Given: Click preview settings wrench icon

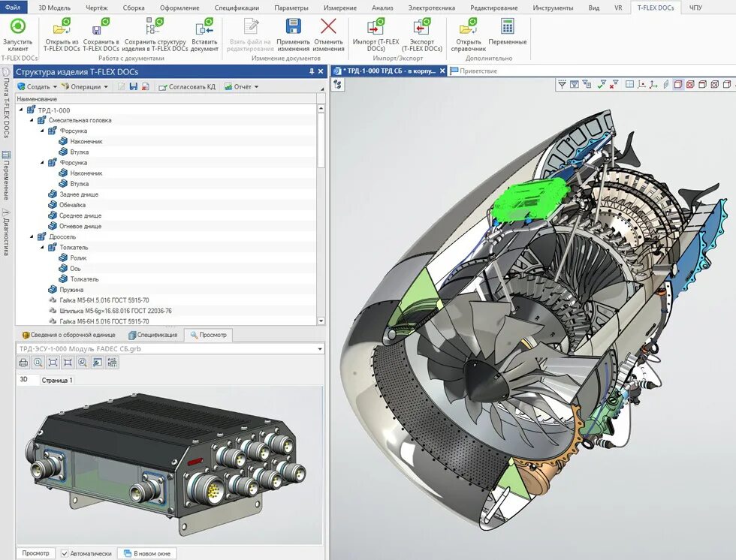Looking at the screenshot, I should [x=98, y=362].
